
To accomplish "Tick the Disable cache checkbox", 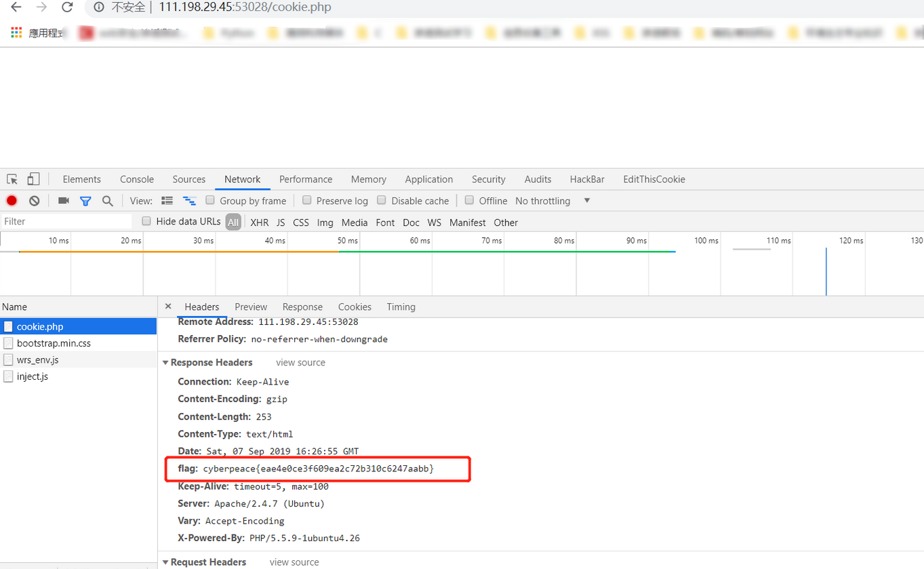I will click(x=382, y=200).
